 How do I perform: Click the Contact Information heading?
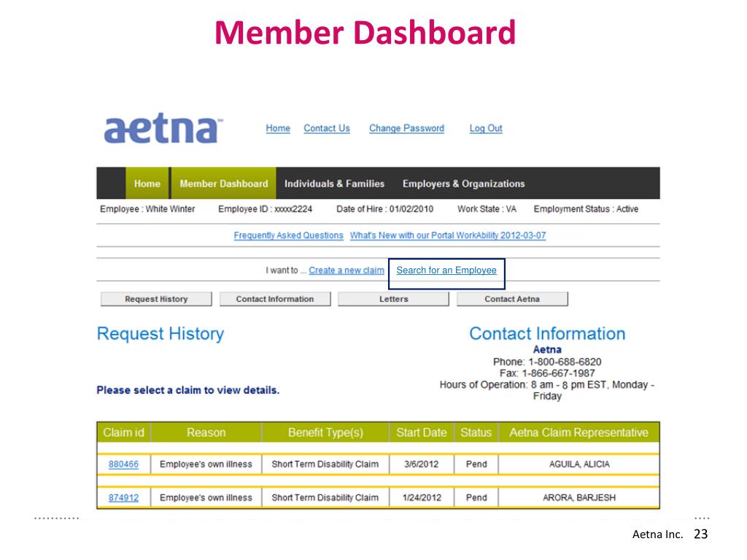click(547, 334)
